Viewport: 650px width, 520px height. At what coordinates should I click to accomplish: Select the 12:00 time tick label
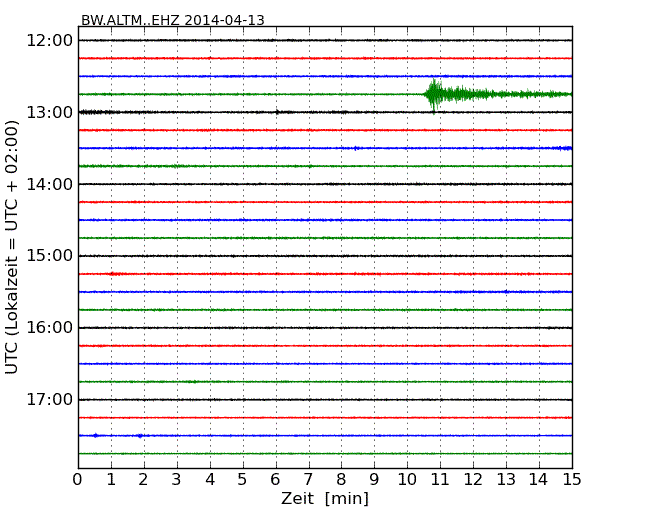coord(49,41)
